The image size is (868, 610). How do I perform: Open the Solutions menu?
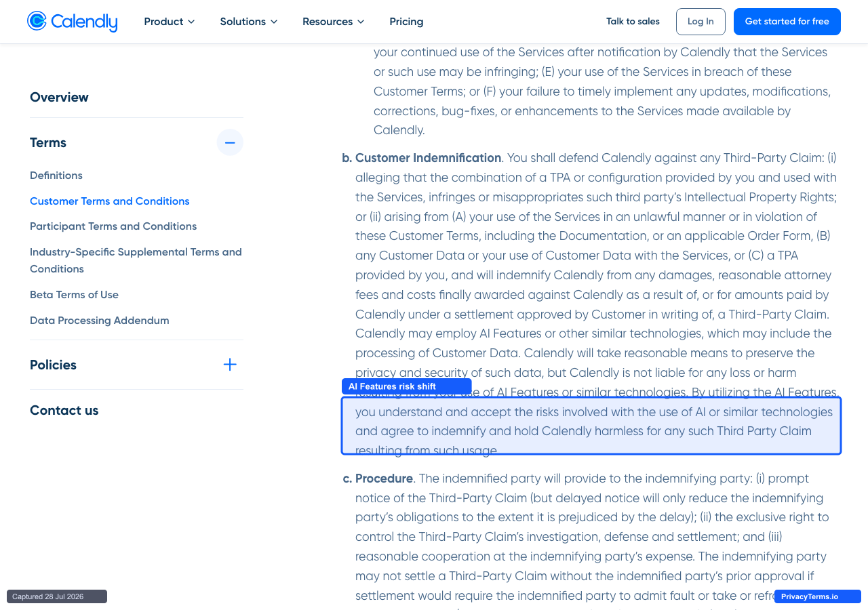click(x=249, y=22)
